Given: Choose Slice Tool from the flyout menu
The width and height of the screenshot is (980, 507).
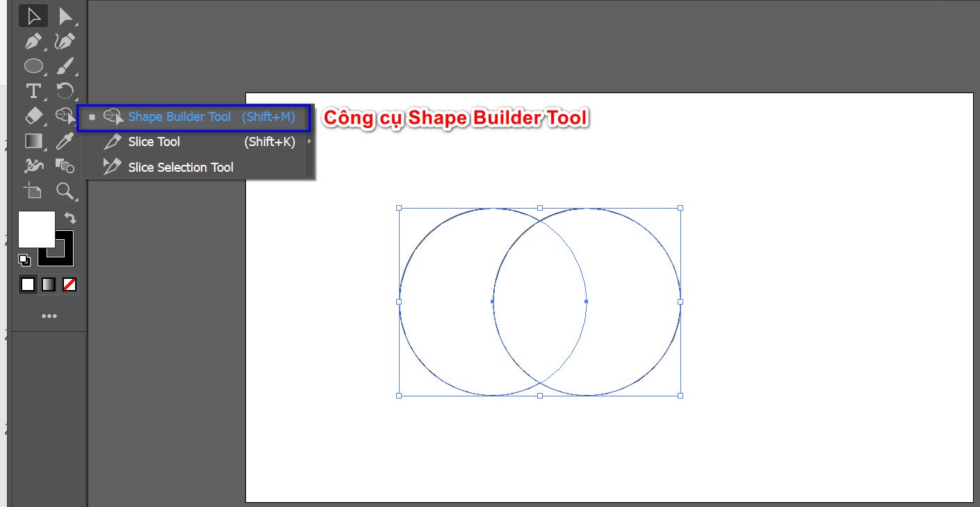Looking at the screenshot, I should [154, 141].
